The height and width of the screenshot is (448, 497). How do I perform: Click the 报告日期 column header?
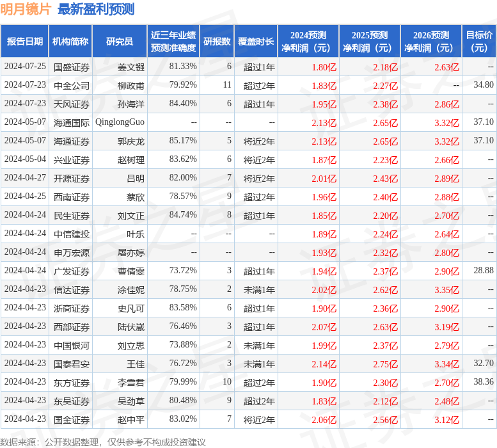25,41
